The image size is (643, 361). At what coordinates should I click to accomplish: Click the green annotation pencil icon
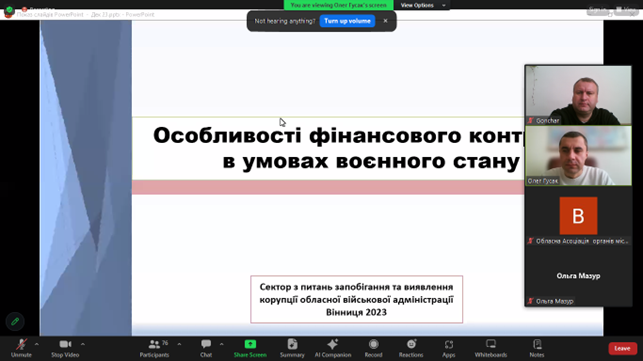[x=15, y=321]
